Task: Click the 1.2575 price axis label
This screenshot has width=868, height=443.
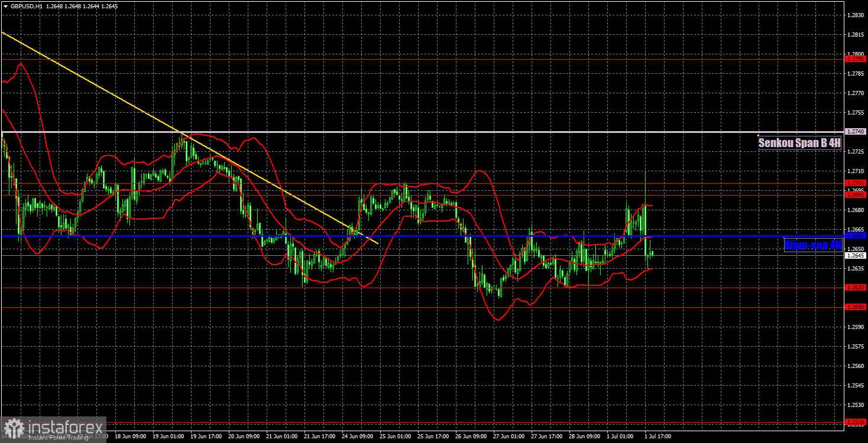Action: tap(855, 347)
